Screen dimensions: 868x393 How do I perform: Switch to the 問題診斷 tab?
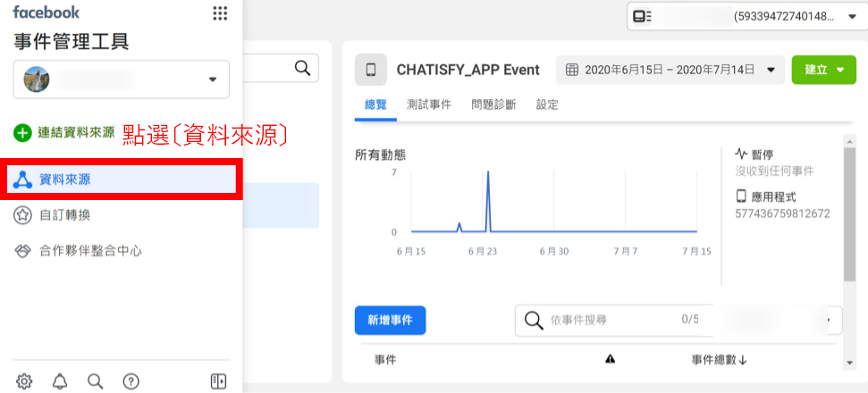tap(493, 105)
